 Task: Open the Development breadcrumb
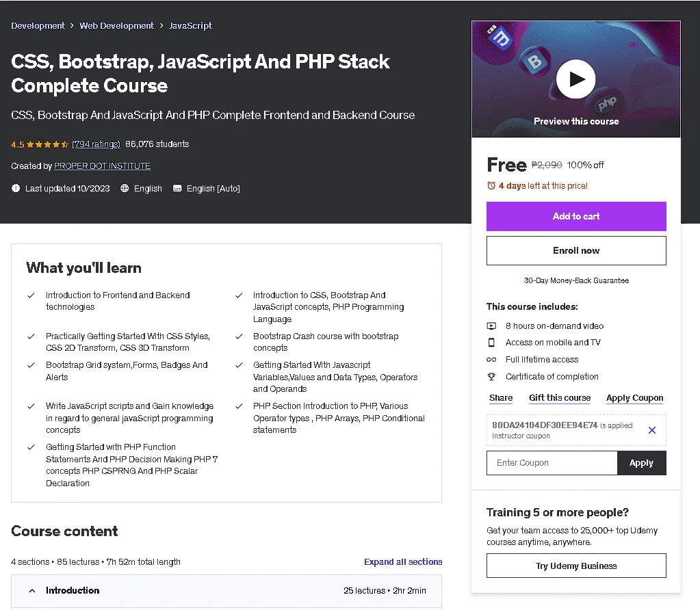click(x=38, y=25)
